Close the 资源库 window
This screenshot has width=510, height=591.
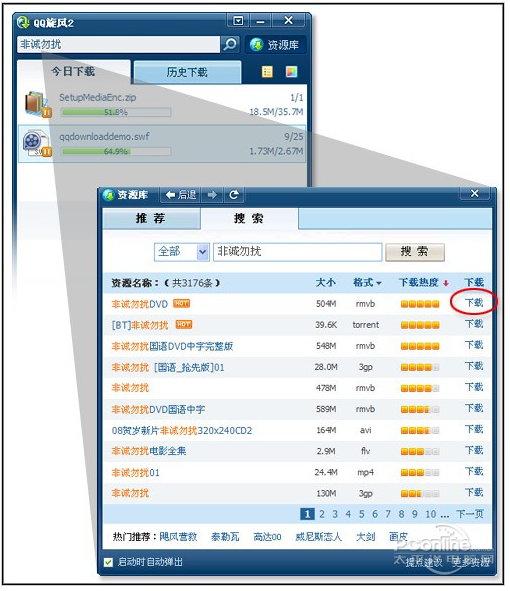[x=475, y=194]
